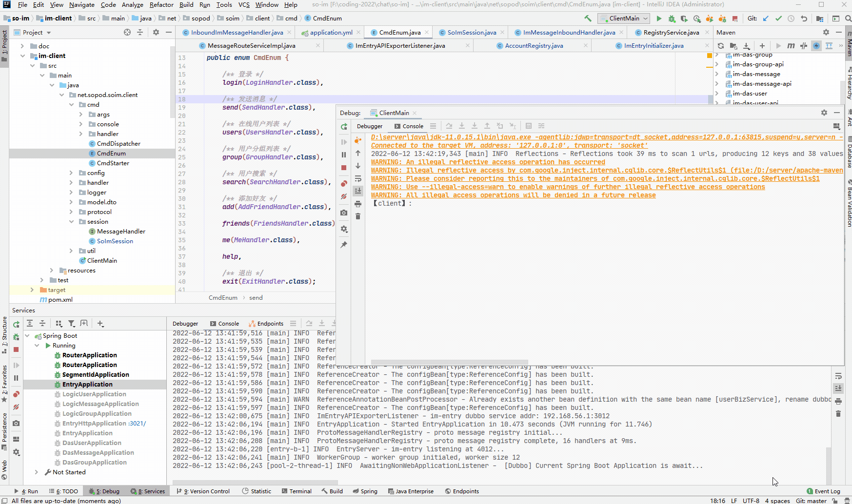Expand the target folder

tap(32, 290)
